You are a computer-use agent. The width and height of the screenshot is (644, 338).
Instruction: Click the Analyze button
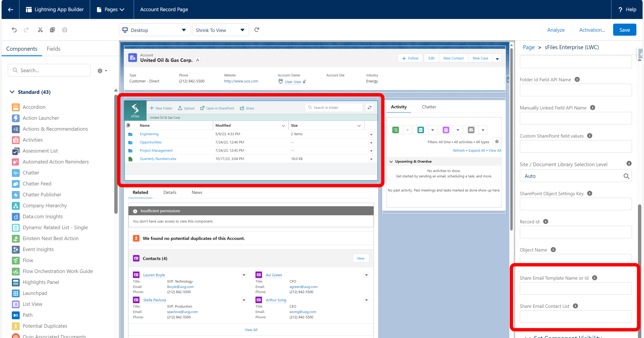point(556,30)
